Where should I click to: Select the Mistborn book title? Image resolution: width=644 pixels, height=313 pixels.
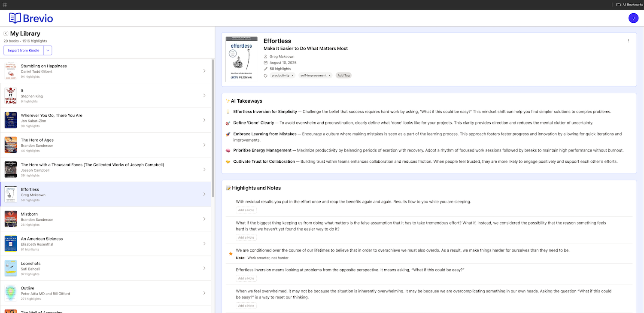click(29, 214)
